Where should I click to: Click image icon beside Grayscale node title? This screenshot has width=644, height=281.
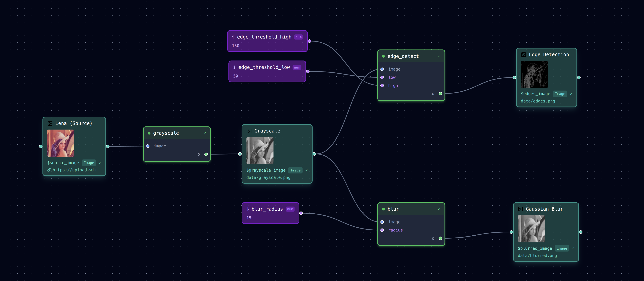click(x=249, y=131)
